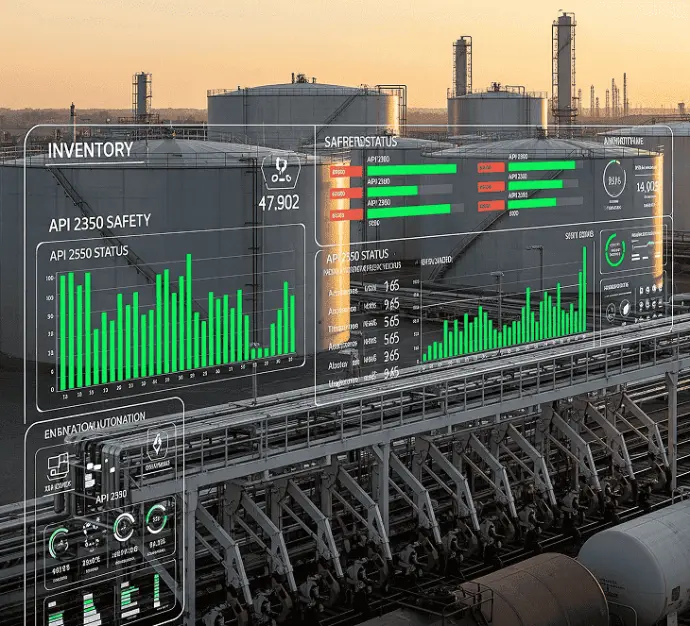Click the top red tag in right status column
This screenshot has width=690, height=626.
point(490,167)
